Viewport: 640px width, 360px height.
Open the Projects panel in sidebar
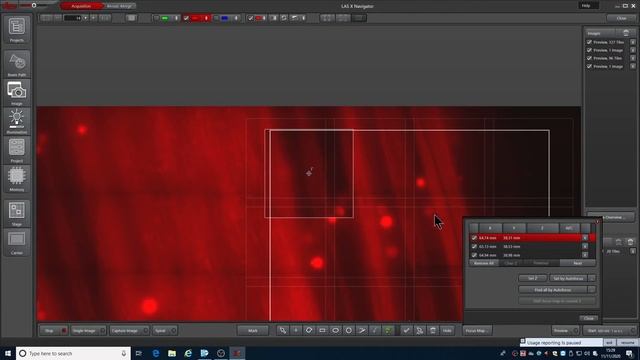coord(17,29)
